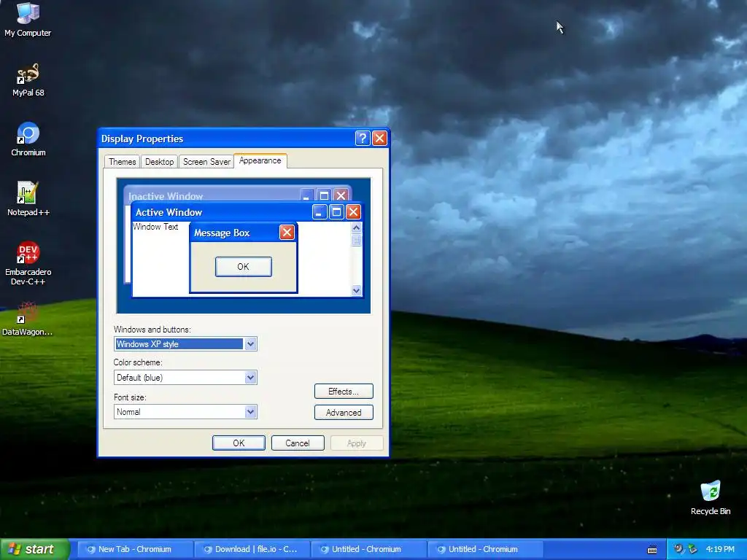Viewport: 747px width, 560px height.
Task: Click the preview Message Box close icon
Action: pos(287,233)
